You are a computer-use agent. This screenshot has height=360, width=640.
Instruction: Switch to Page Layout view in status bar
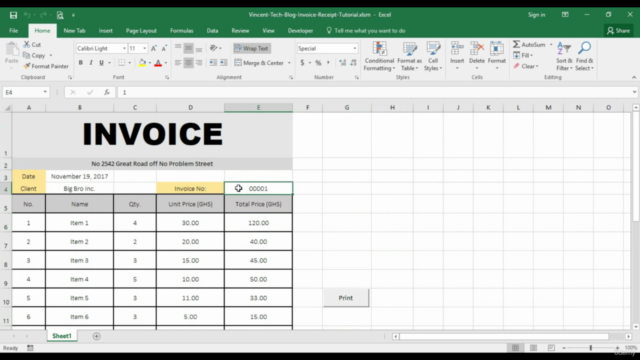pos(533,348)
